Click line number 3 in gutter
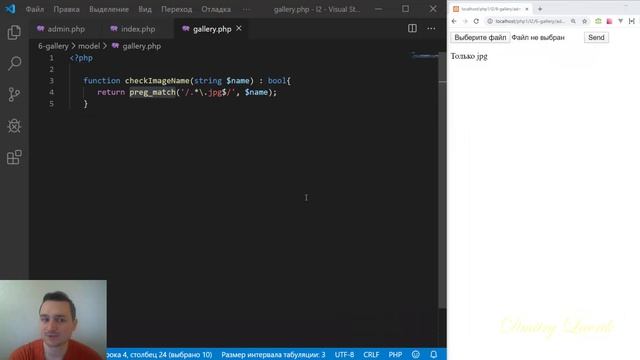Viewport: 640px width, 360px height. point(51,81)
